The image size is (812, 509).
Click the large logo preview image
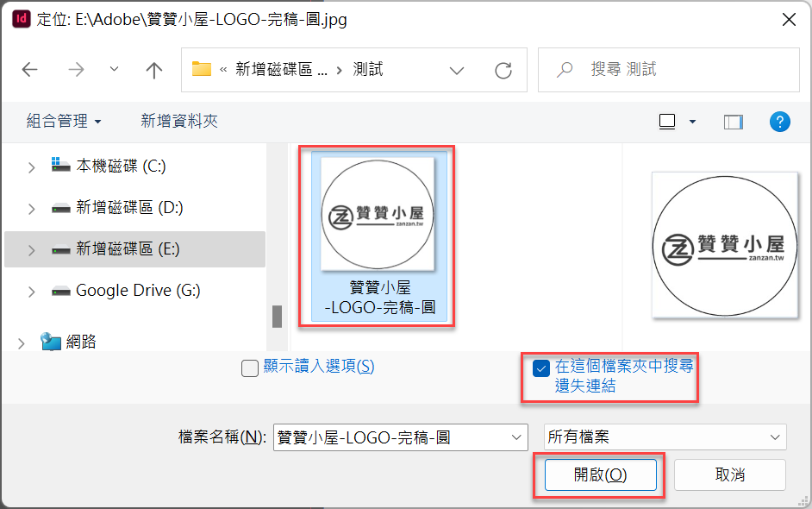(x=725, y=245)
